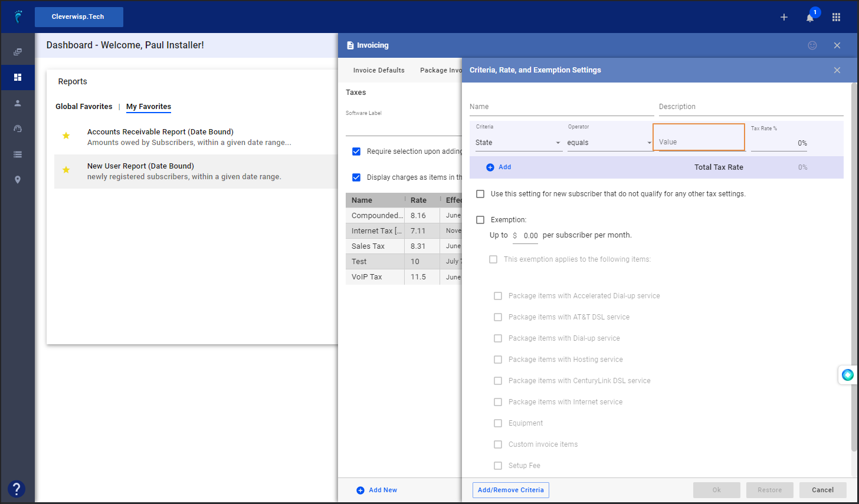Open the Operator dropdown showing equals
This screenshot has width=859, height=504.
[x=609, y=143]
